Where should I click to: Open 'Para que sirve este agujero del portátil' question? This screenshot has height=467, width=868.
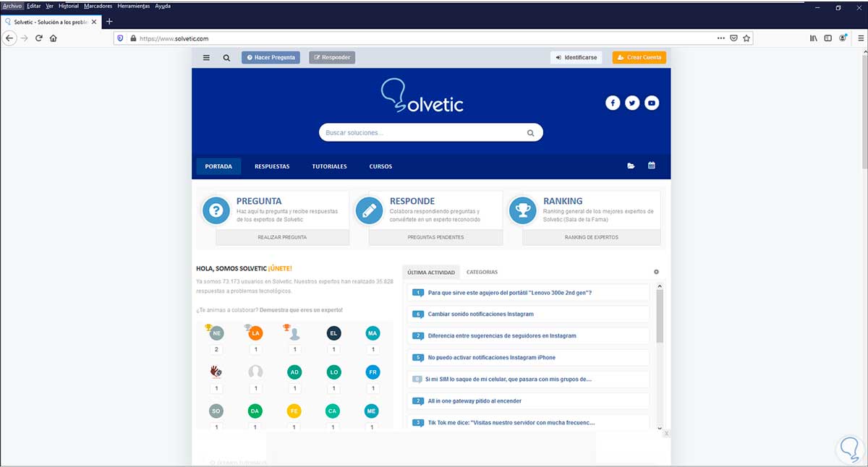[x=510, y=293]
